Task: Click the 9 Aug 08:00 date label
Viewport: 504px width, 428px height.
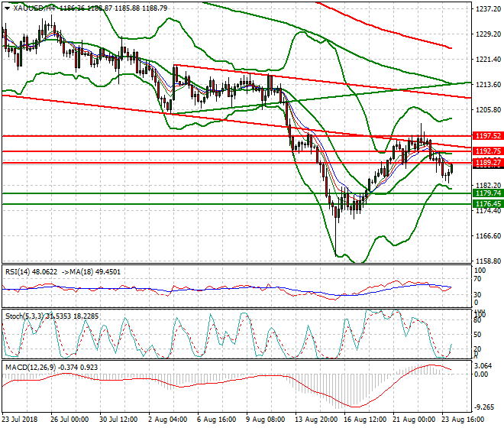Action: click(x=266, y=420)
